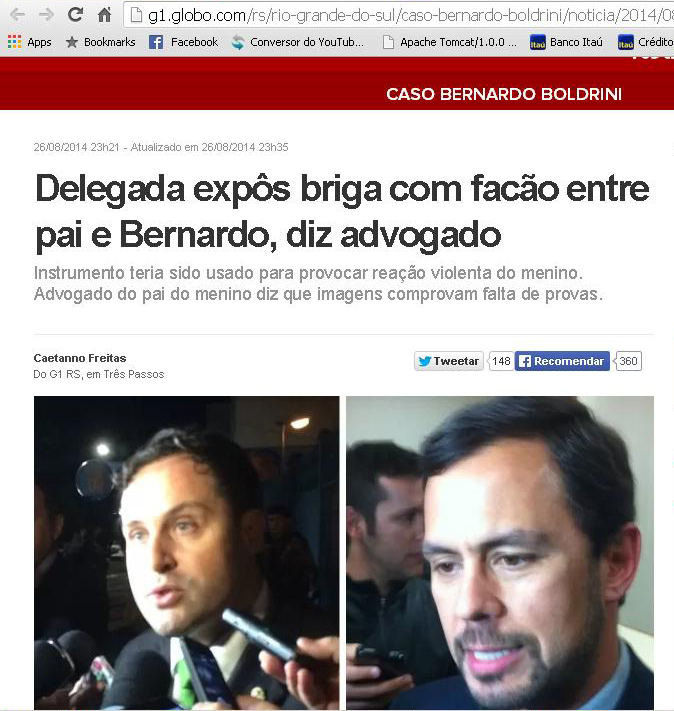Screen dimensions: 674x711
Task: Open the Caso Bernardo Boldrini section header
Action: tap(503, 94)
